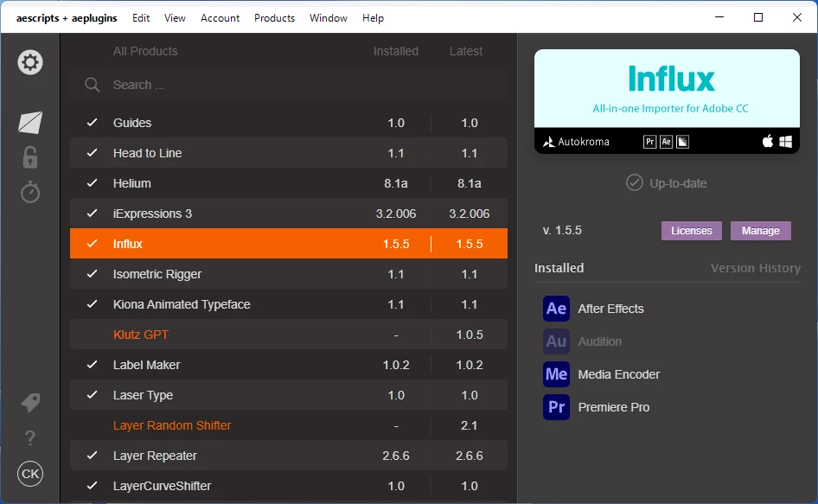Click the Audition app icon
The image size is (818, 504).
(556, 341)
